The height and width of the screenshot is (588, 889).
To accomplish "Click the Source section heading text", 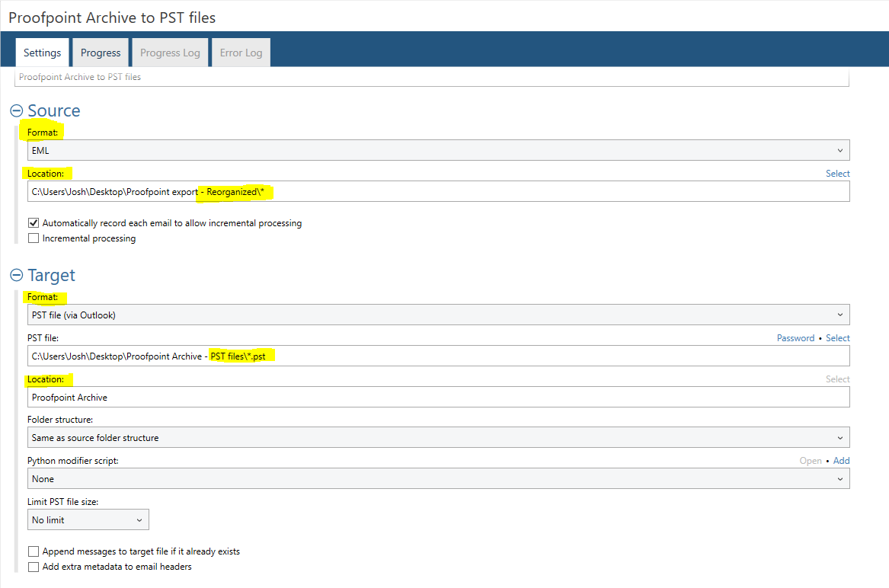I will click(54, 110).
